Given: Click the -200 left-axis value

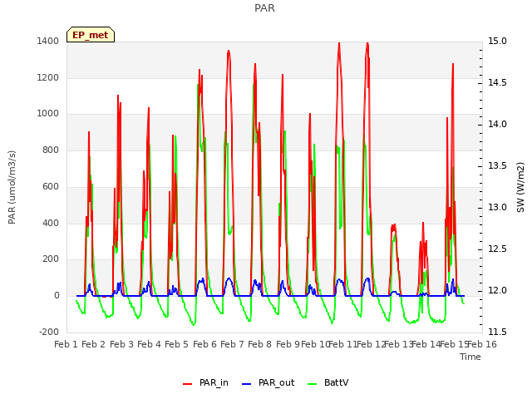Looking at the screenshot, I should click(x=49, y=332).
